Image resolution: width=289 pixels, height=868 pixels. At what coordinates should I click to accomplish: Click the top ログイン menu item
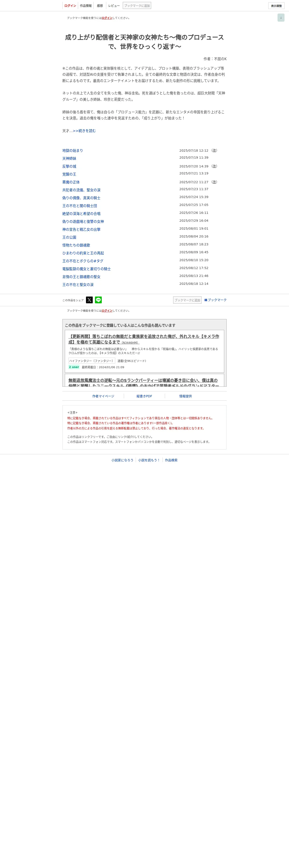(70, 6)
